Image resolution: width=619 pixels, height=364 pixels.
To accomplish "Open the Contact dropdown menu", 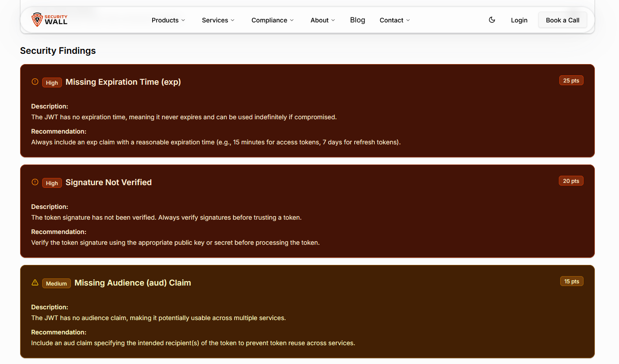I will click(x=395, y=20).
